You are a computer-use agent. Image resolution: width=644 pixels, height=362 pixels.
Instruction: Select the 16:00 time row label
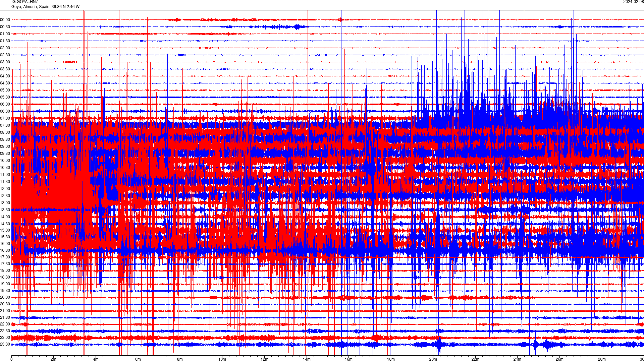(x=5, y=244)
